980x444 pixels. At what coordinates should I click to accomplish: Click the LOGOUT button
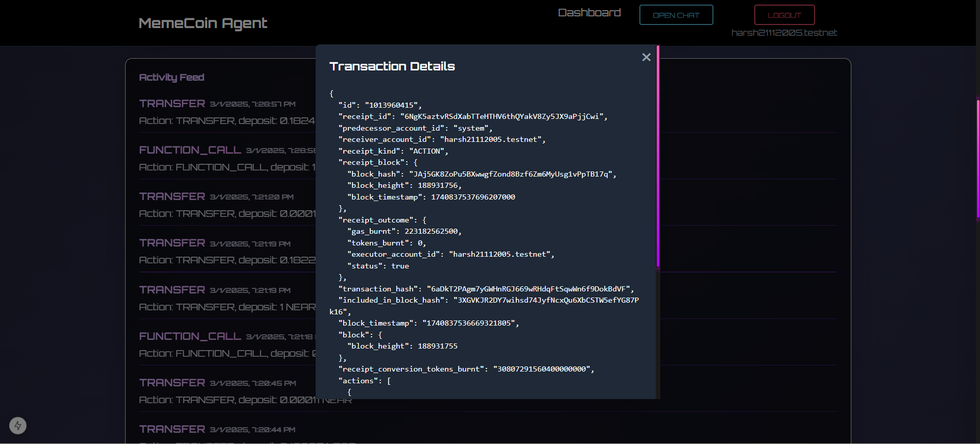pos(784,15)
